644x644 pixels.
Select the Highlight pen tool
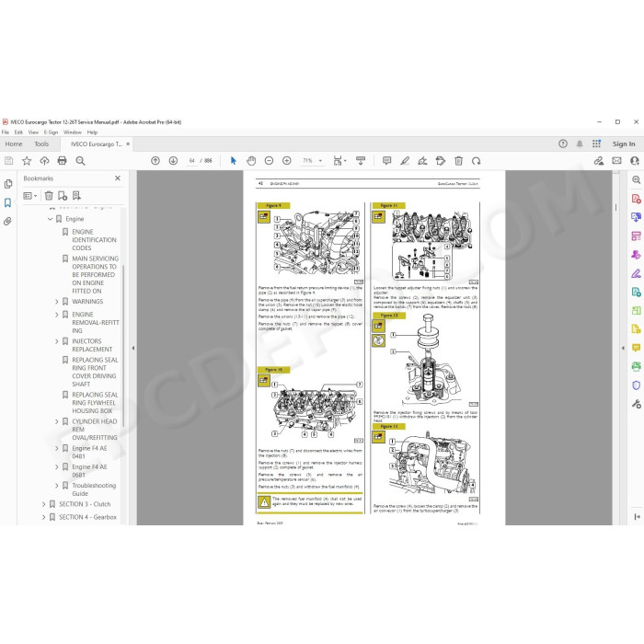(x=405, y=161)
